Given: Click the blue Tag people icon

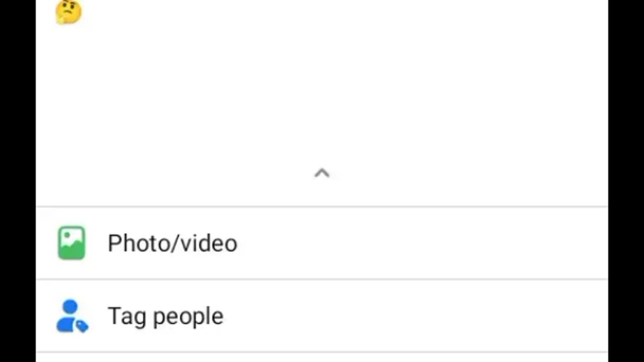Looking at the screenshot, I should coord(72,316).
